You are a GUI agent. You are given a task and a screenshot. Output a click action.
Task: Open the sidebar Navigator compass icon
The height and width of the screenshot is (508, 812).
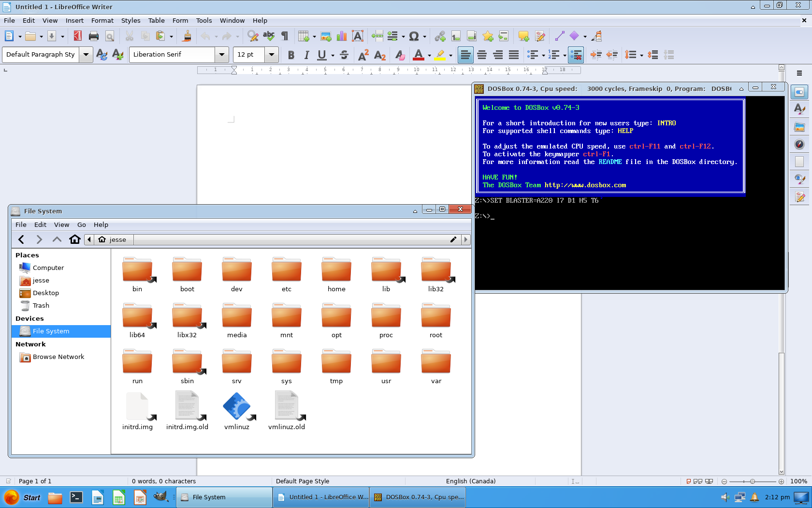pos(799,144)
